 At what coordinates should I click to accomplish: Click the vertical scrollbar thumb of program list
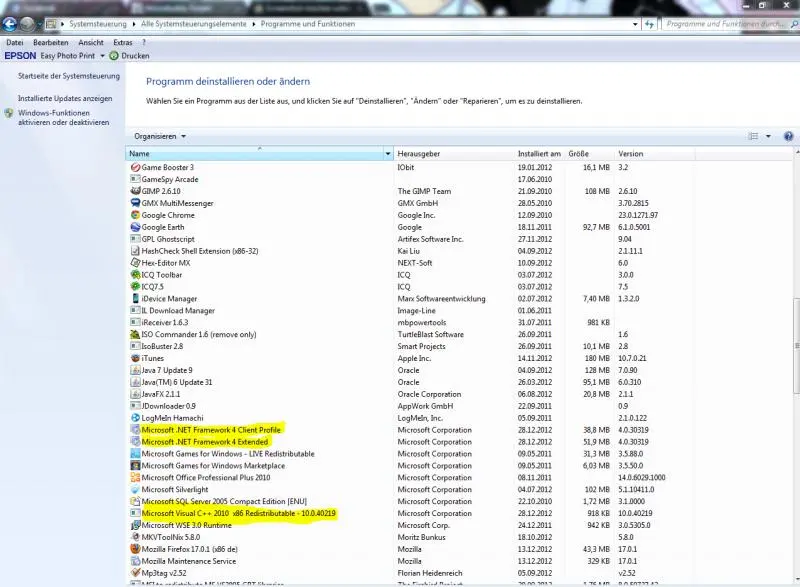pos(796,345)
